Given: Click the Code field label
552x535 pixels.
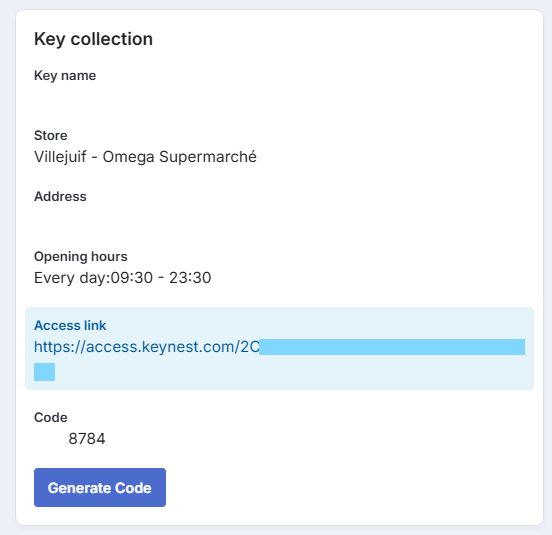Looking at the screenshot, I should point(51,417).
